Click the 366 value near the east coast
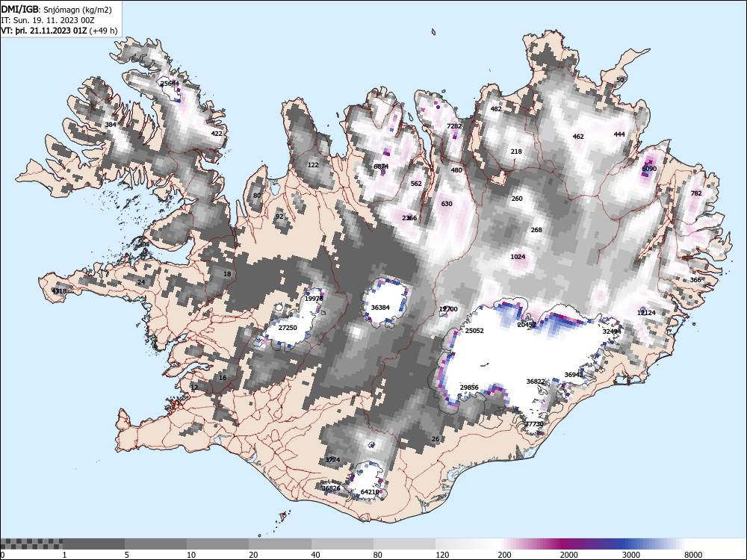The height and width of the screenshot is (560, 747). pyautogui.click(x=695, y=279)
